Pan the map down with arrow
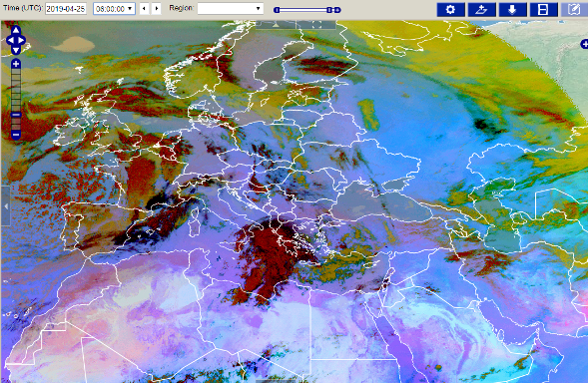The image size is (588, 383). tap(16, 50)
